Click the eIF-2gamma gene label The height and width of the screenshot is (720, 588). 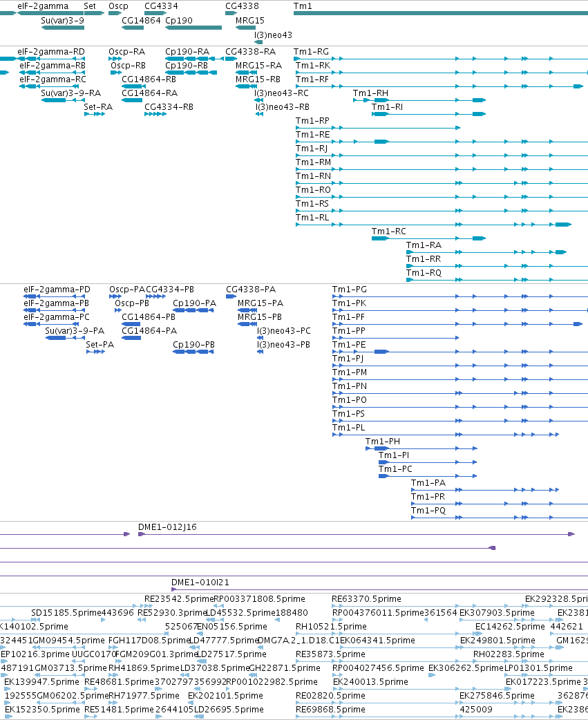(x=43, y=6)
